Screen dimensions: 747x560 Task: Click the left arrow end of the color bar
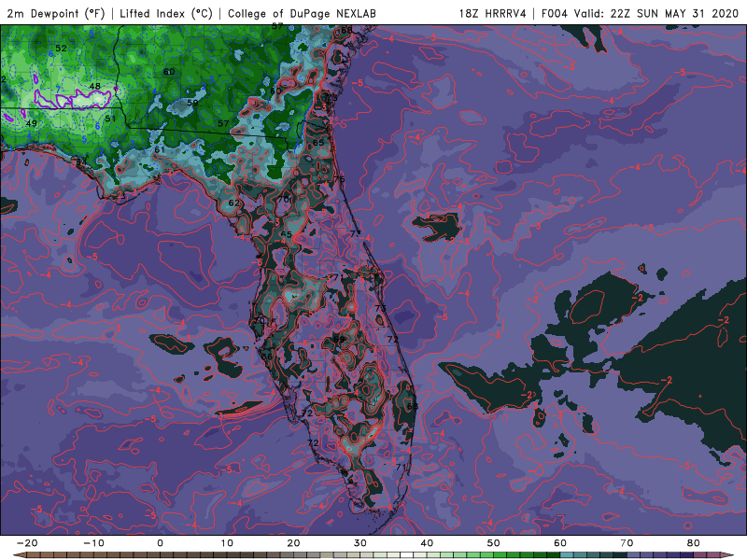[x=20, y=555]
